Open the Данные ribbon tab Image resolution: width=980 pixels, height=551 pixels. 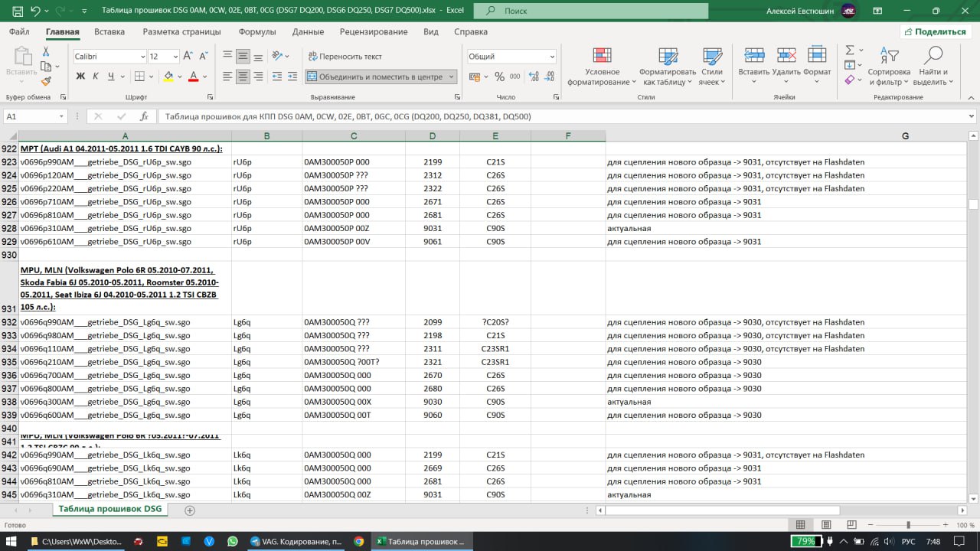tap(308, 31)
